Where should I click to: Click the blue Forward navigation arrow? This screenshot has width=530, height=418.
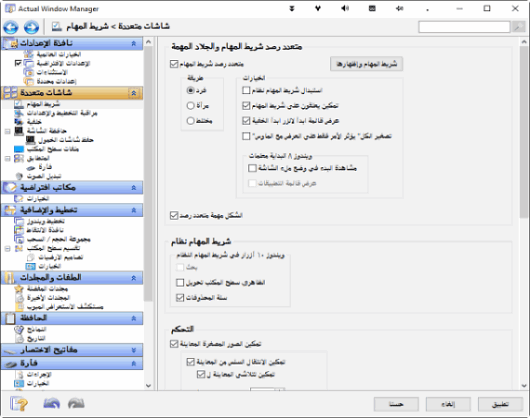(x=31, y=27)
